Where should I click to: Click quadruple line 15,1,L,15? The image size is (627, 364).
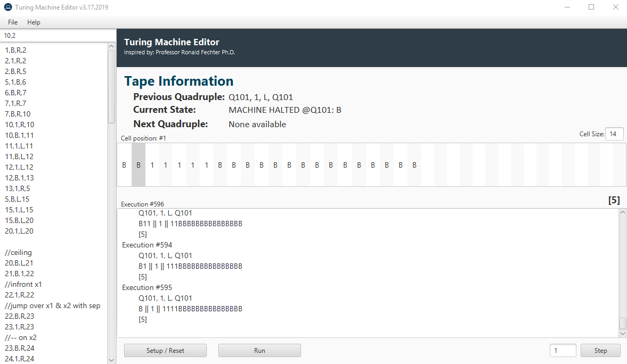pyautogui.click(x=19, y=210)
